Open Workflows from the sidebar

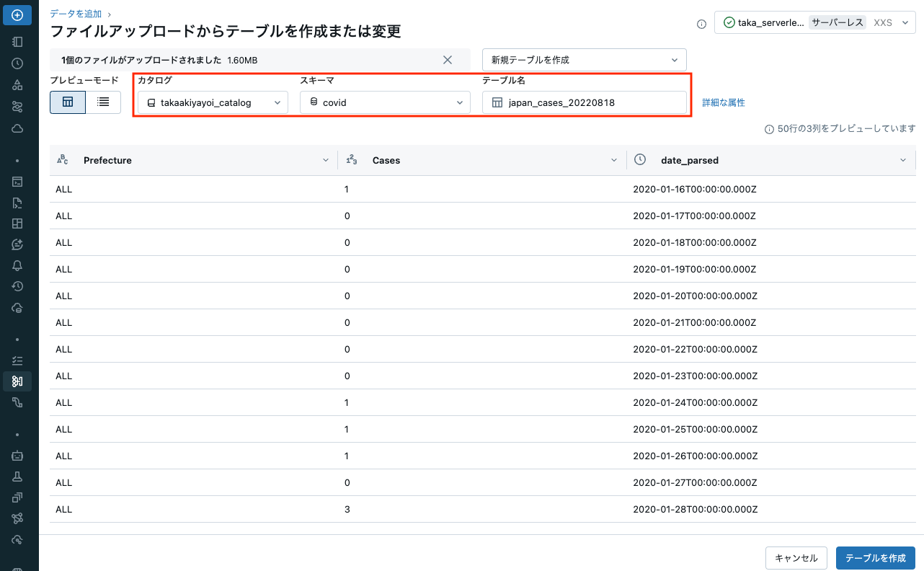17,107
